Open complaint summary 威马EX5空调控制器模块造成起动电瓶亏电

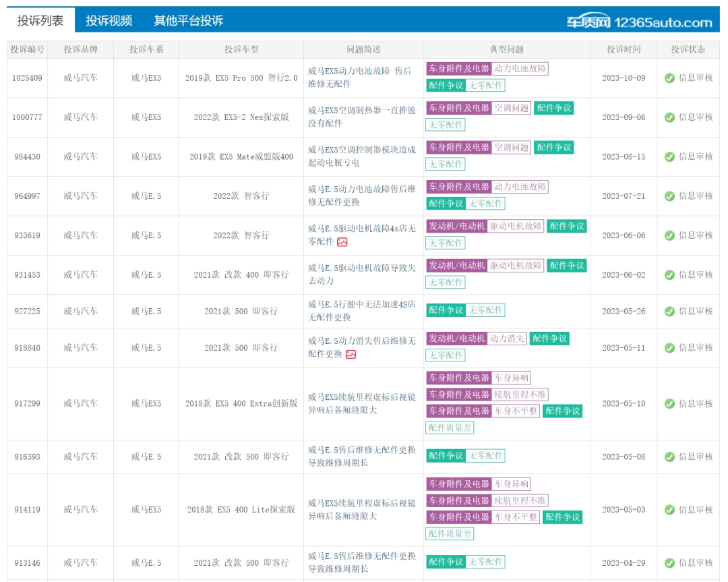[x=362, y=156]
